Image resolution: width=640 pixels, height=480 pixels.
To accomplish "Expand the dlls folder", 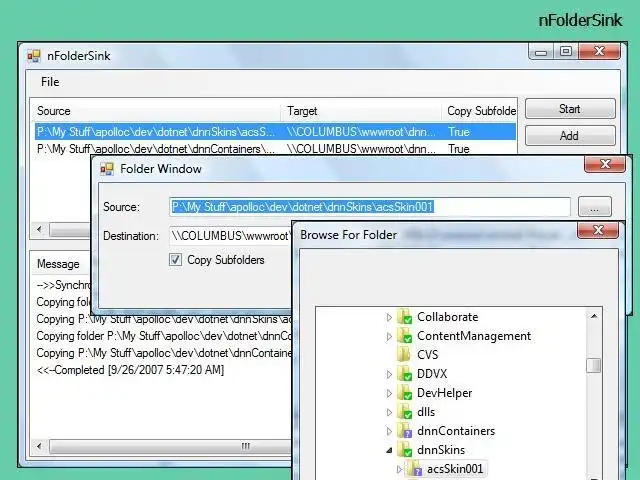I will click(389, 412).
